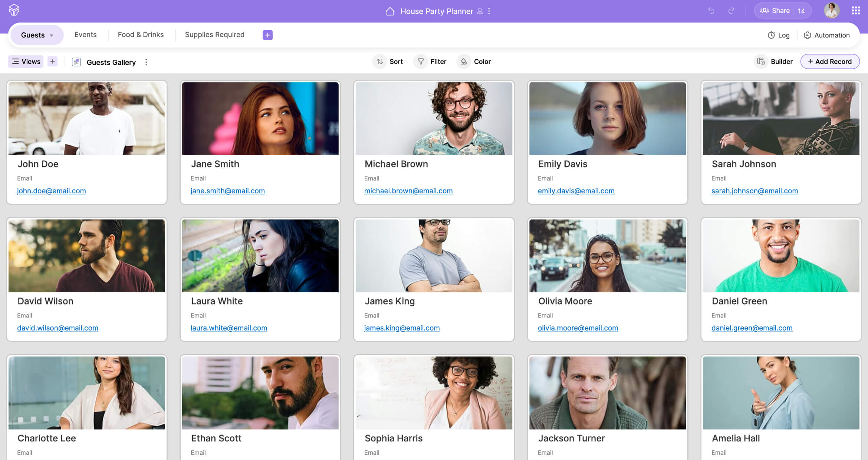This screenshot has width=868, height=460.
Task: Switch to the Events tab
Action: point(85,35)
